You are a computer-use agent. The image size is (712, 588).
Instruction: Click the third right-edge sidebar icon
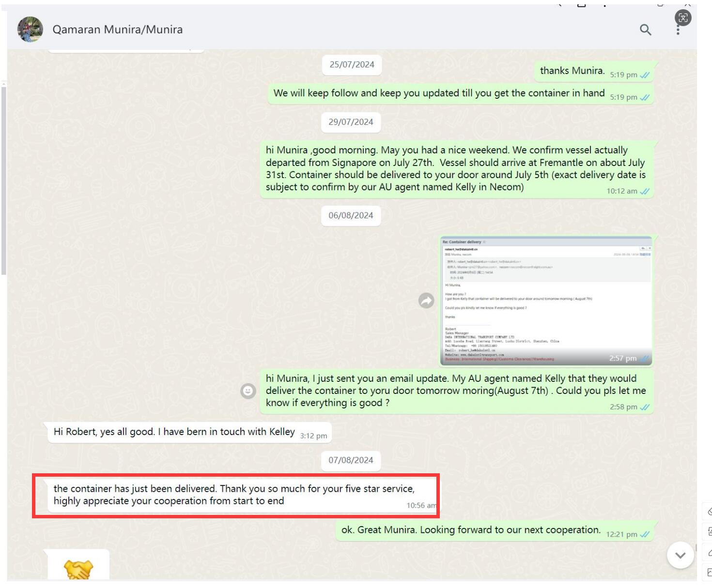pyautogui.click(x=708, y=552)
